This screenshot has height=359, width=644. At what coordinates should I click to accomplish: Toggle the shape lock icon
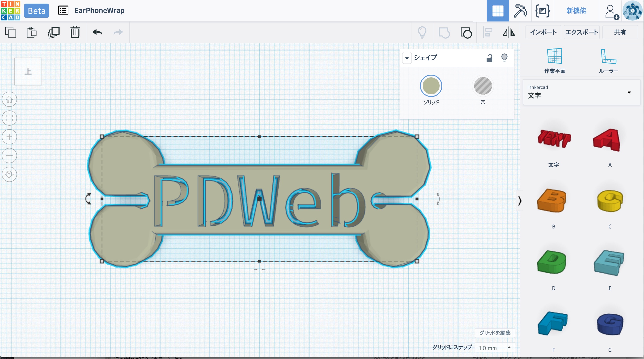489,58
